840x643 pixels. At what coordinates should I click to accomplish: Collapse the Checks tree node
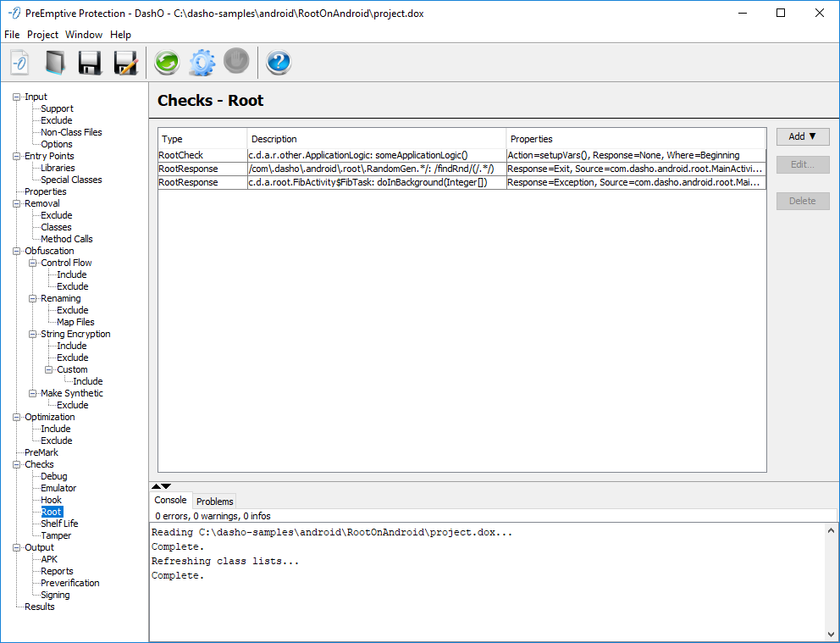(x=16, y=464)
